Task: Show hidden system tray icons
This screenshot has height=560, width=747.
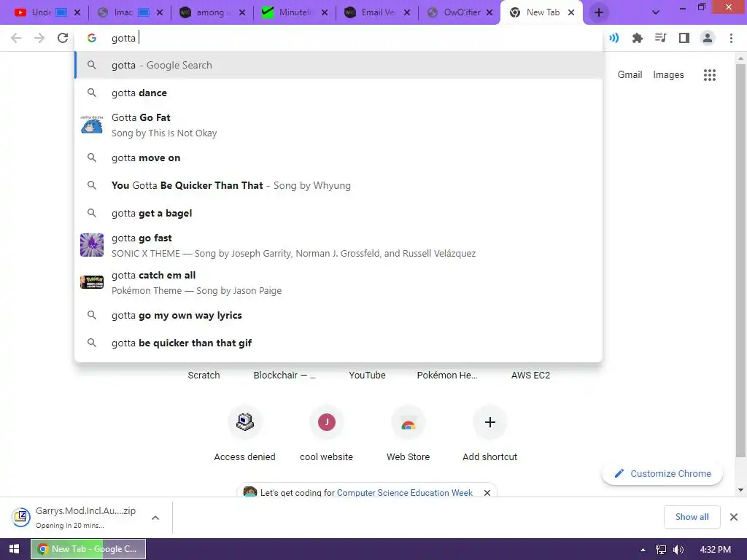Action: pos(643,550)
